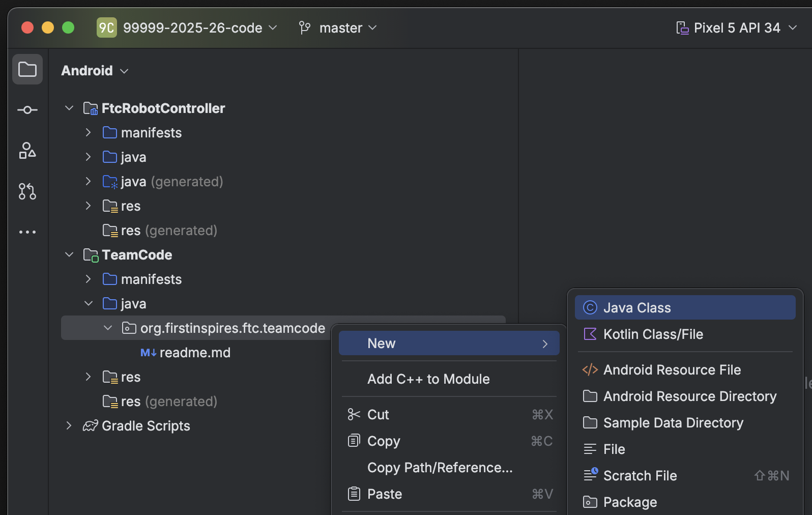Viewport: 812px width, 515px height.
Task: Open the Commit tool window icon
Action: click(x=27, y=110)
